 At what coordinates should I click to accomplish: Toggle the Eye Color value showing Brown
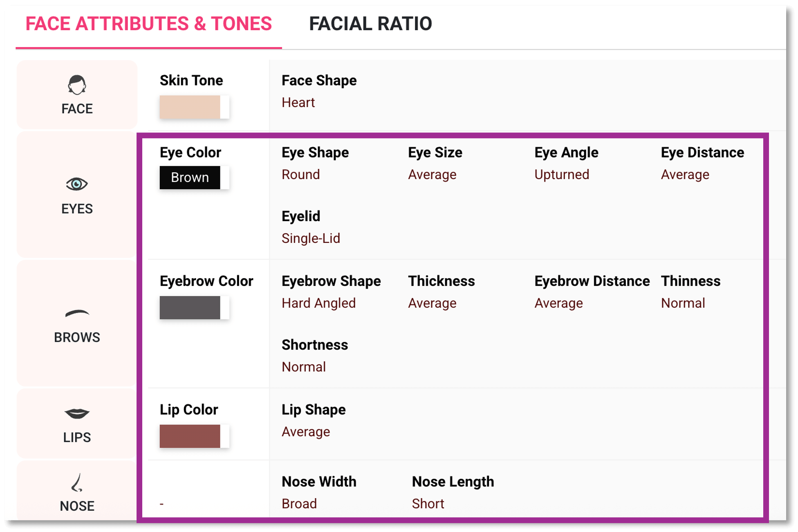[190, 177]
